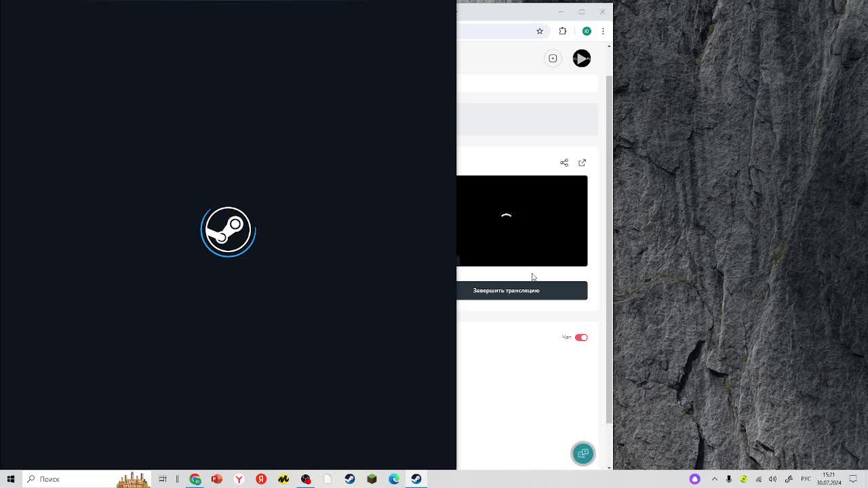Click the browser page vertical scrollbar
Screen dimensions: 868x488
click(x=609, y=251)
